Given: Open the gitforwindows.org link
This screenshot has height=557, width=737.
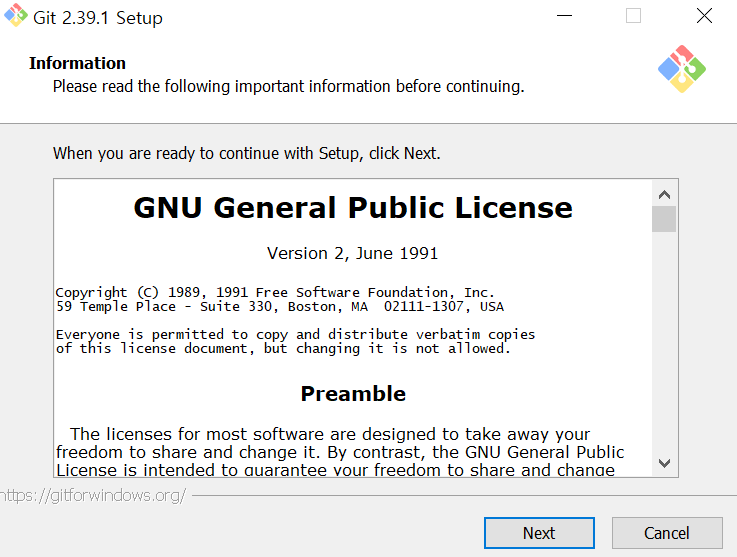Looking at the screenshot, I should (93, 495).
